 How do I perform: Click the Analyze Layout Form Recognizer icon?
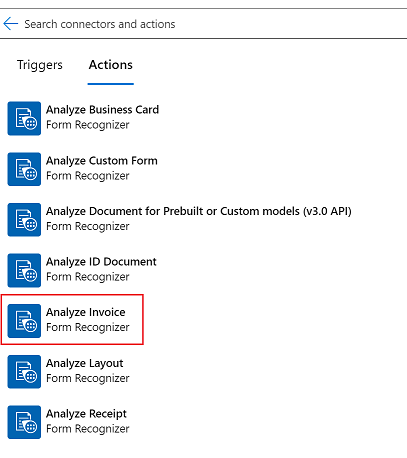click(x=24, y=372)
